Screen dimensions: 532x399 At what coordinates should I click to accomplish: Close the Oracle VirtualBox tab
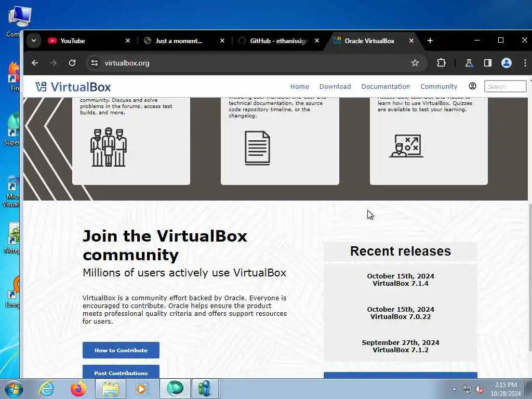[x=411, y=41]
